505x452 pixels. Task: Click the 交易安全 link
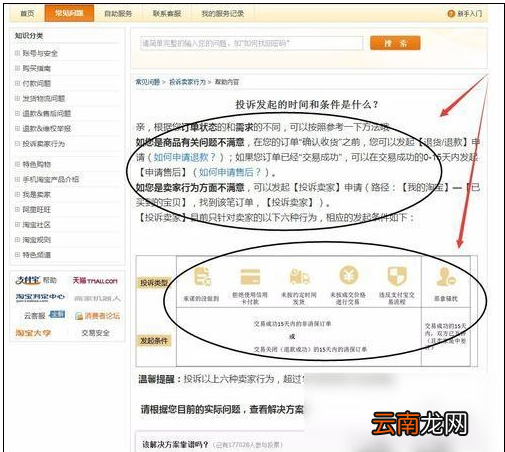click(x=96, y=333)
